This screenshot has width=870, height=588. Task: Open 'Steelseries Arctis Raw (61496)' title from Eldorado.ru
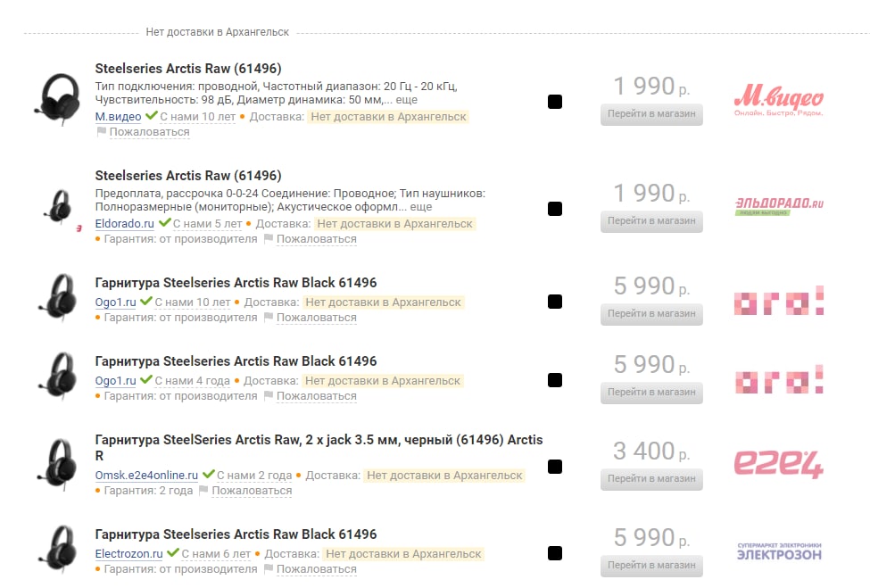pos(188,176)
